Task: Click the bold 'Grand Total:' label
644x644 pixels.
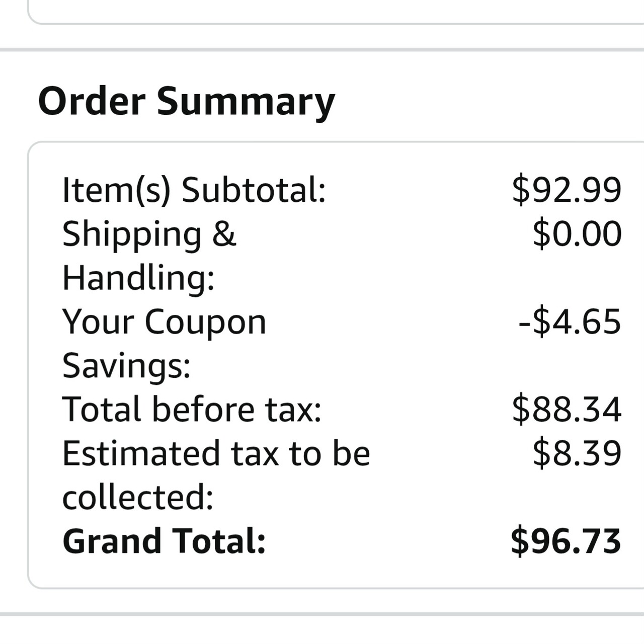Action: 164,541
